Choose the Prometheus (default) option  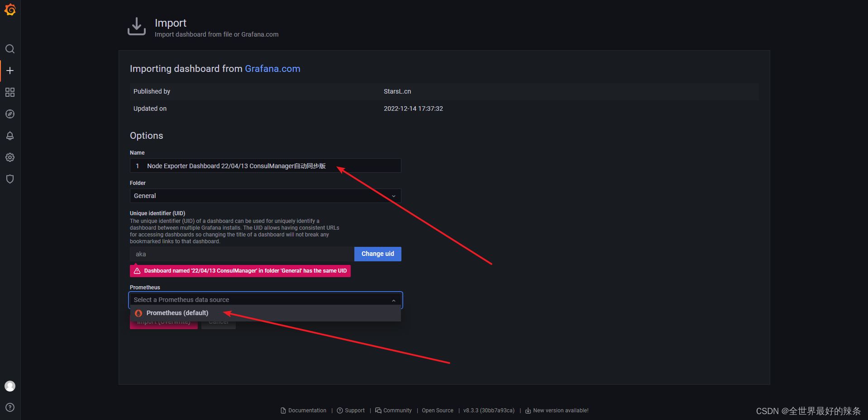click(x=265, y=313)
